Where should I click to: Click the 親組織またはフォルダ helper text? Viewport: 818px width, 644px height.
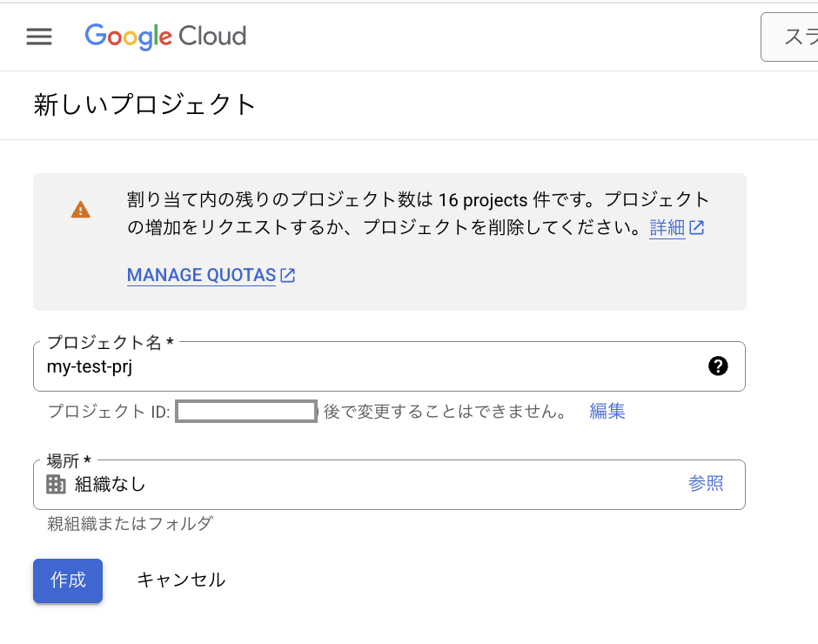point(130,523)
